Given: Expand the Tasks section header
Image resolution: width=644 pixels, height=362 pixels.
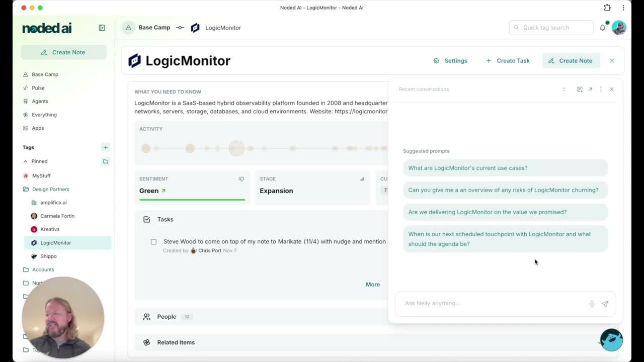Looking at the screenshot, I should coord(165,220).
